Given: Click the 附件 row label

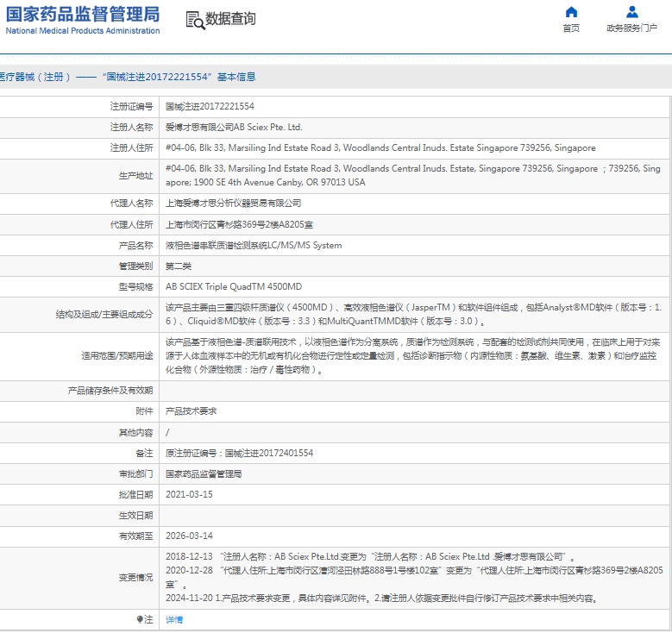Looking at the screenshot, I should click(144, 411).
